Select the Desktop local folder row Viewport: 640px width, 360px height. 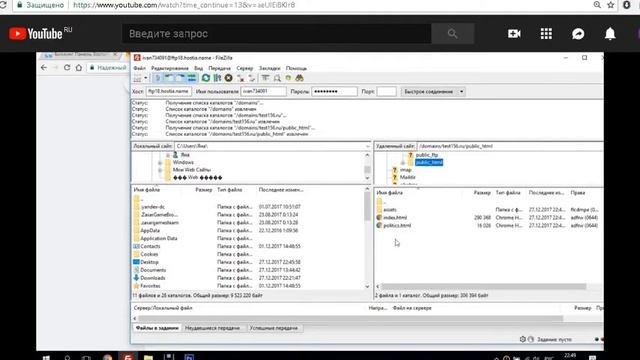[248, 262]
